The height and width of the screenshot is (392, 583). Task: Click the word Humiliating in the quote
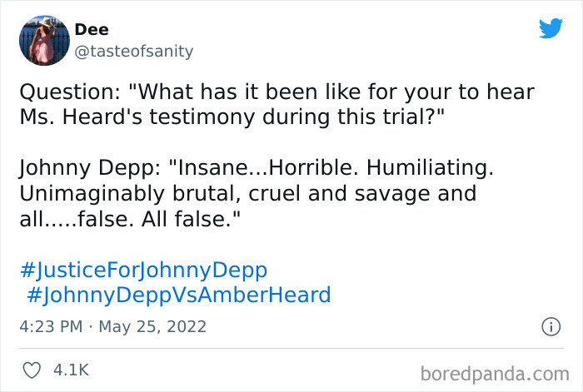tap(430, 168)
